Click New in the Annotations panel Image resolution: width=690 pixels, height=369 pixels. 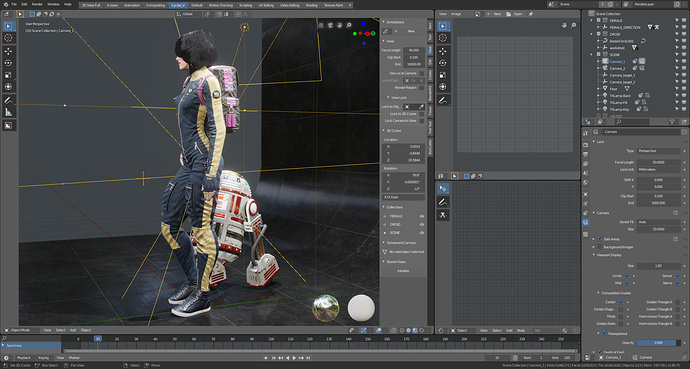pos(411,31)
